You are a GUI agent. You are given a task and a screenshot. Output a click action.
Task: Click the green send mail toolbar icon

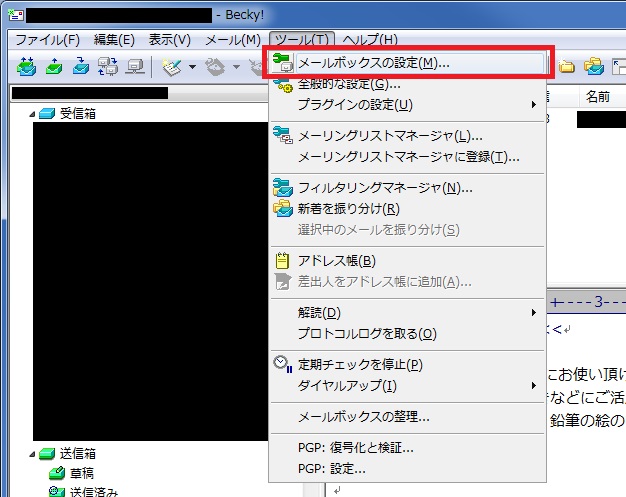54,66
